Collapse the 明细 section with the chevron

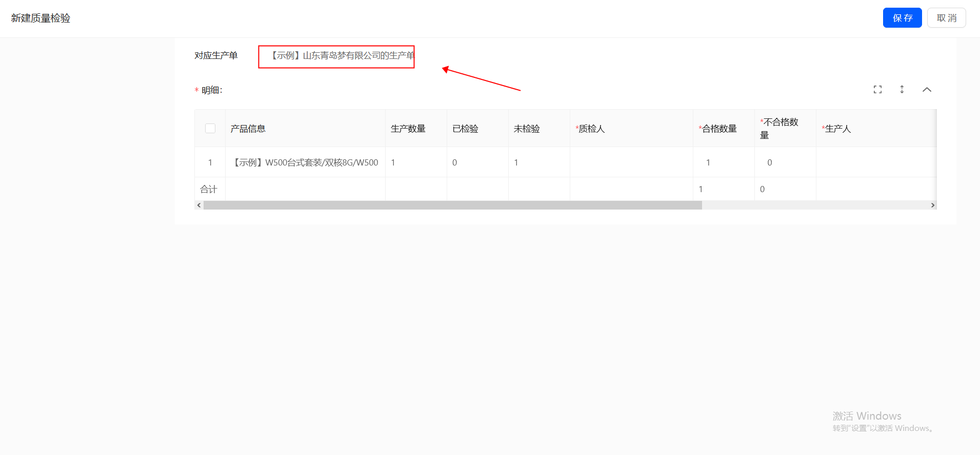point(927,90)
